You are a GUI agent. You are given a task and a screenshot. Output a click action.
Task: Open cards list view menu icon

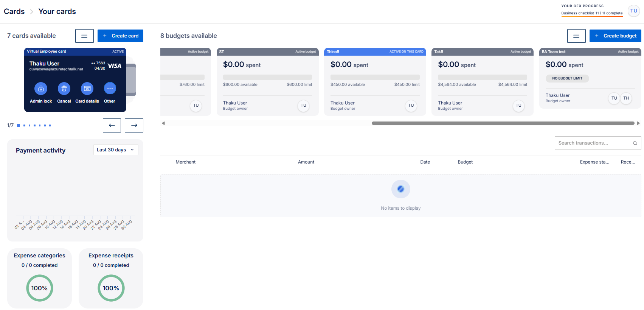(x=84, y=36)
